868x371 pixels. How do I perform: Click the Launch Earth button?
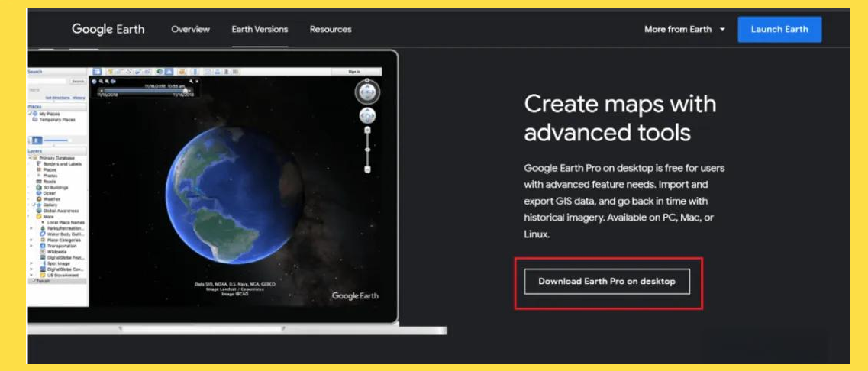click(779, 29)
